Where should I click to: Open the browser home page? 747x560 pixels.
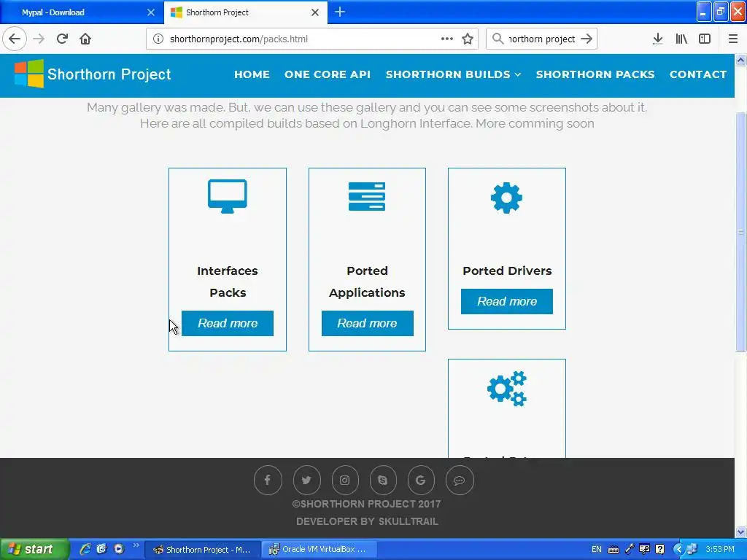[x=85, y=39]
